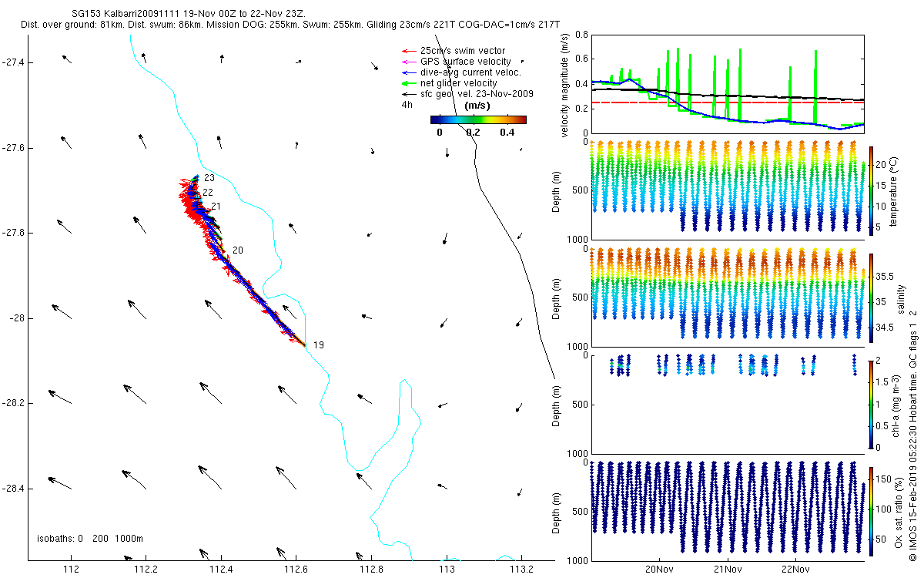Click track day marker labeled 20

click(237, 250)
